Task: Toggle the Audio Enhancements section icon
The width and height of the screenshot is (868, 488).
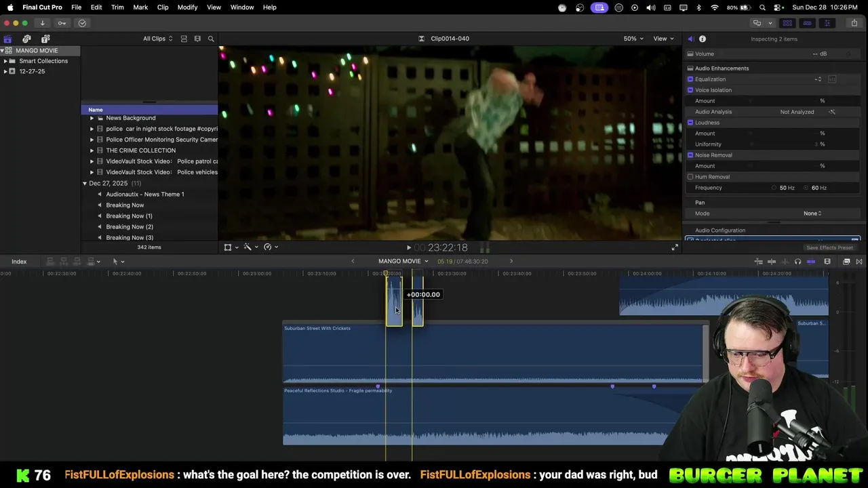Action: (x=690, y=68)
